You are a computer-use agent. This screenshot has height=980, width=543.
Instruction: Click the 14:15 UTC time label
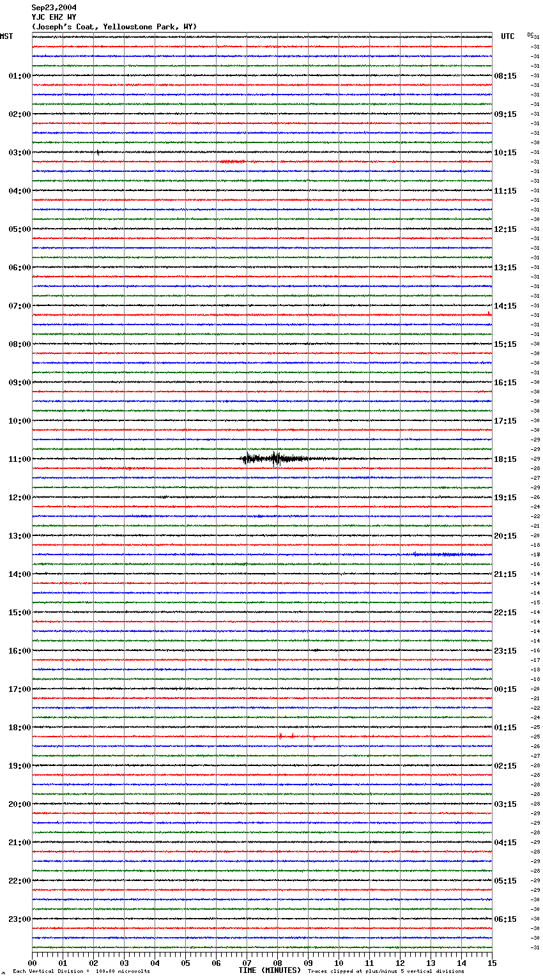(x=505, y=306)
